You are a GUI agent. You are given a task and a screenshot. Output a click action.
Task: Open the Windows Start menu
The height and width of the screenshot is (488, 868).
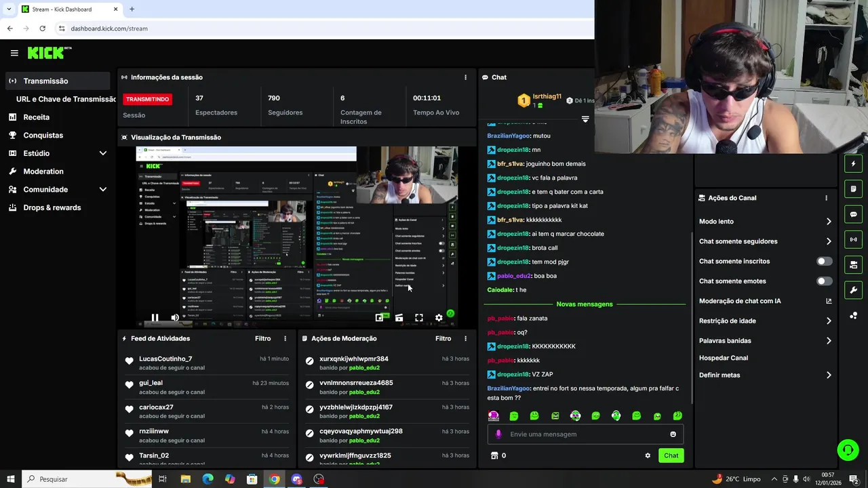[x=10, y=479]
